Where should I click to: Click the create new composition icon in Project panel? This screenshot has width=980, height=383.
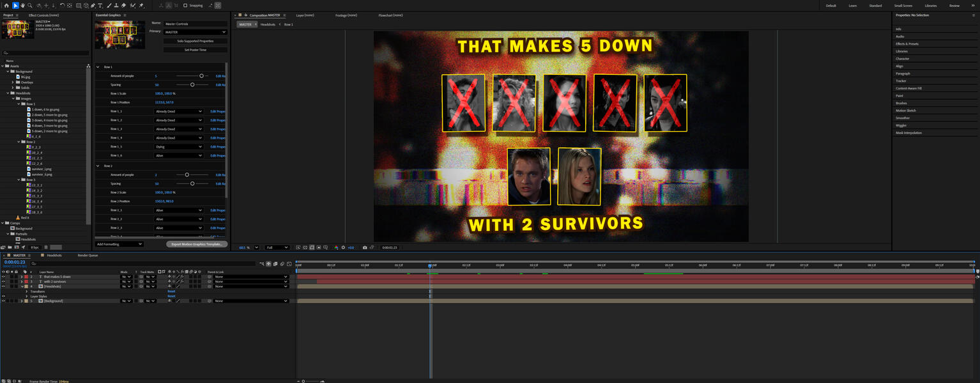[x=17, y=247]
